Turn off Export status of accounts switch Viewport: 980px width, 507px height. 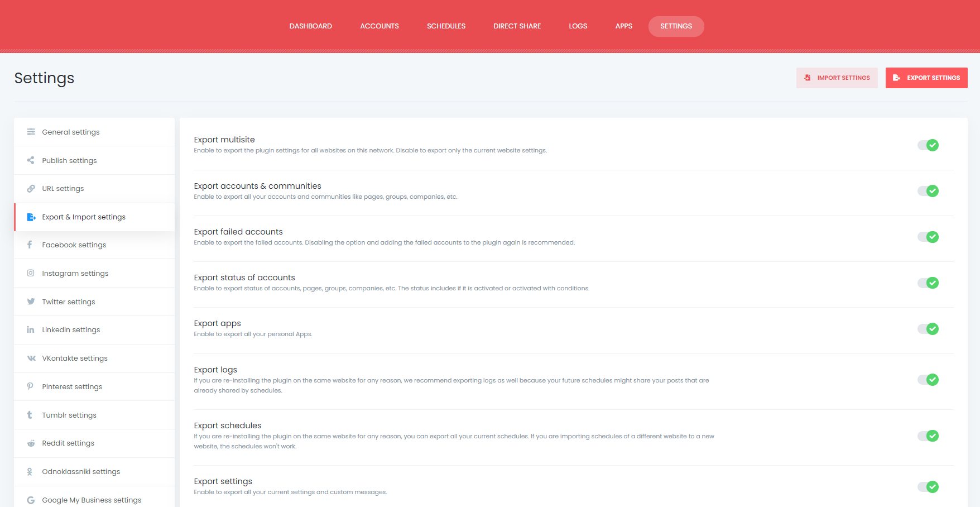coord(928,283)
